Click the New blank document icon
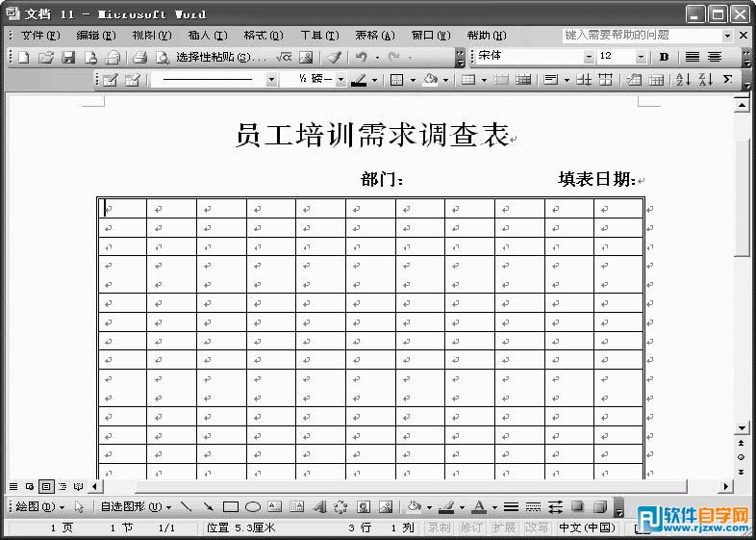The image size is (756, 540). [24, 58]
